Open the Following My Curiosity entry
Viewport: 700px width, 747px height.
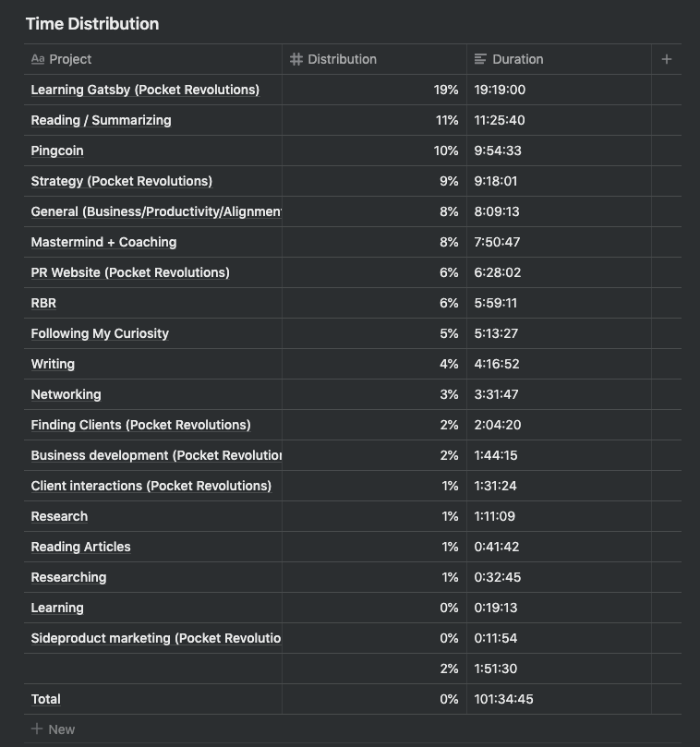coord(100,333)
